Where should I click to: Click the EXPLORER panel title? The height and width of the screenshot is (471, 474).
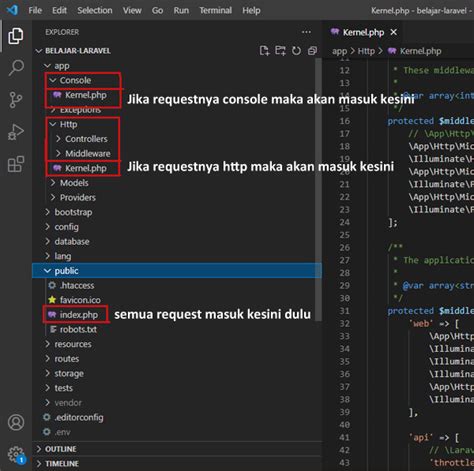pos(62,32)
